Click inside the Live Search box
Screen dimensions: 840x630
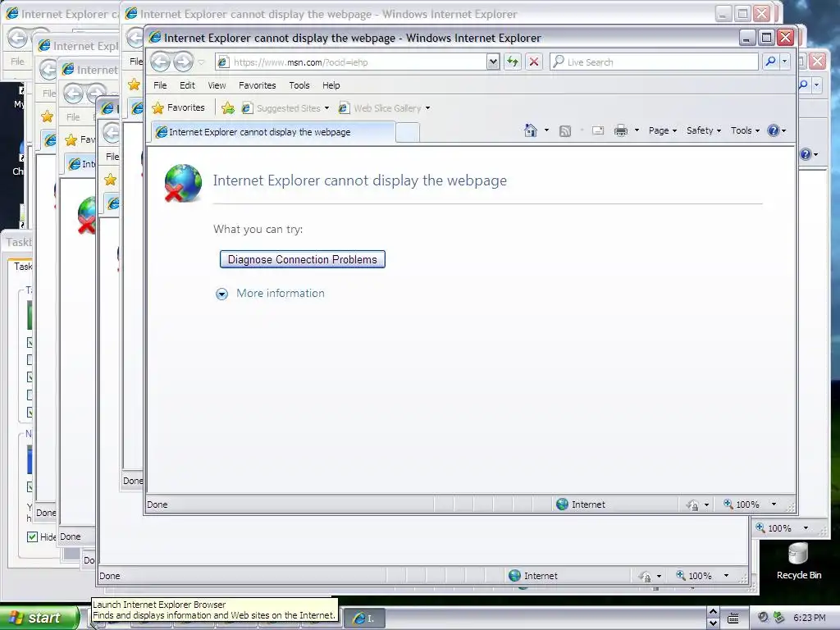pos(654,62)
